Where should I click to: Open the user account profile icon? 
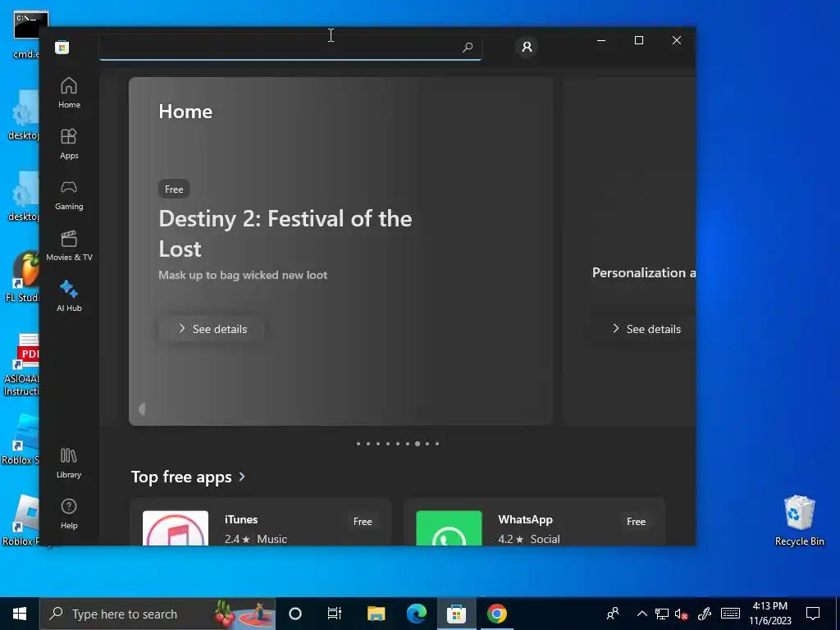point(527,47)
